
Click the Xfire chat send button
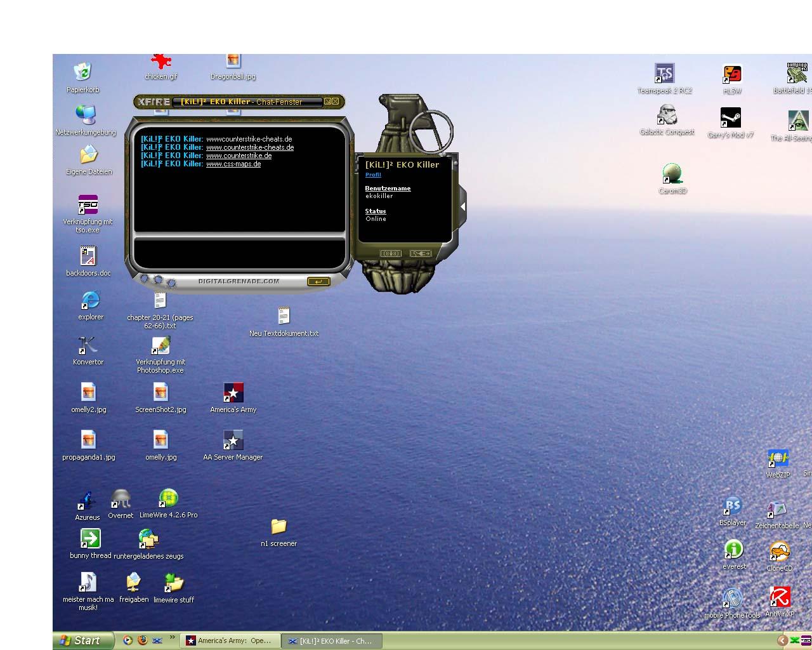click(318, 282)
